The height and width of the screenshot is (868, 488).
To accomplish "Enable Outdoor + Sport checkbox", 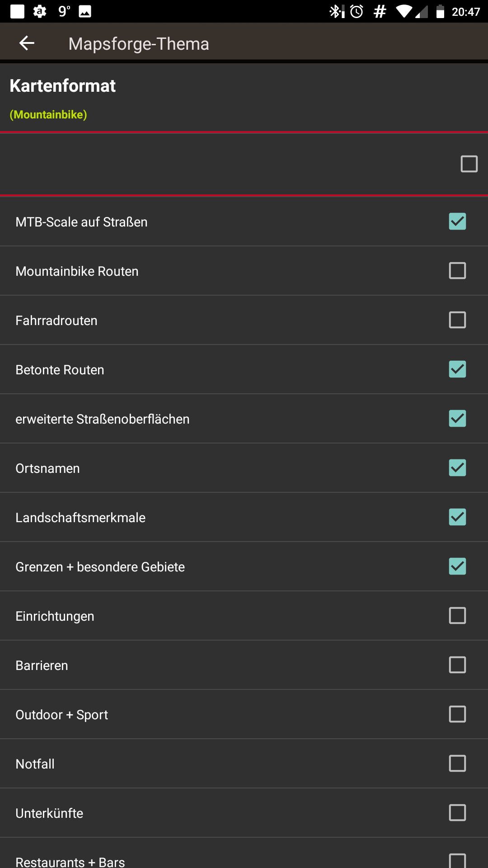I will pos(457,714).
